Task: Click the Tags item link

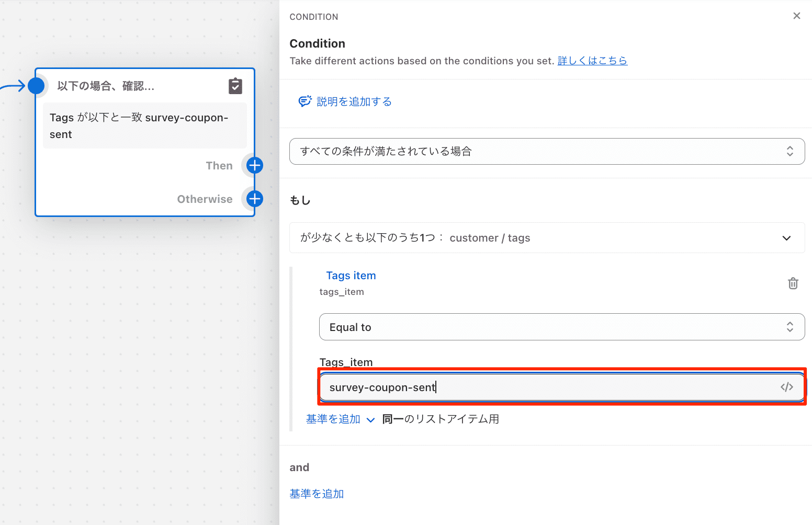Action: (351, 275)
